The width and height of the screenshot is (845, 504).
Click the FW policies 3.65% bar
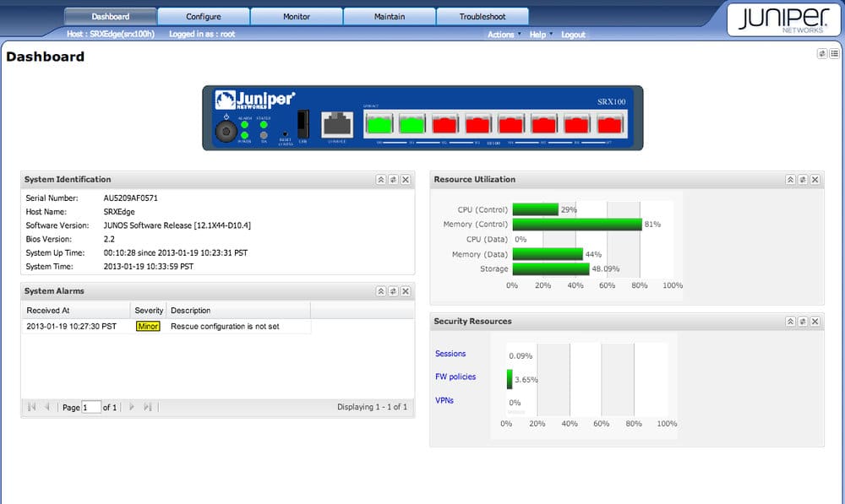click(510, 379)
